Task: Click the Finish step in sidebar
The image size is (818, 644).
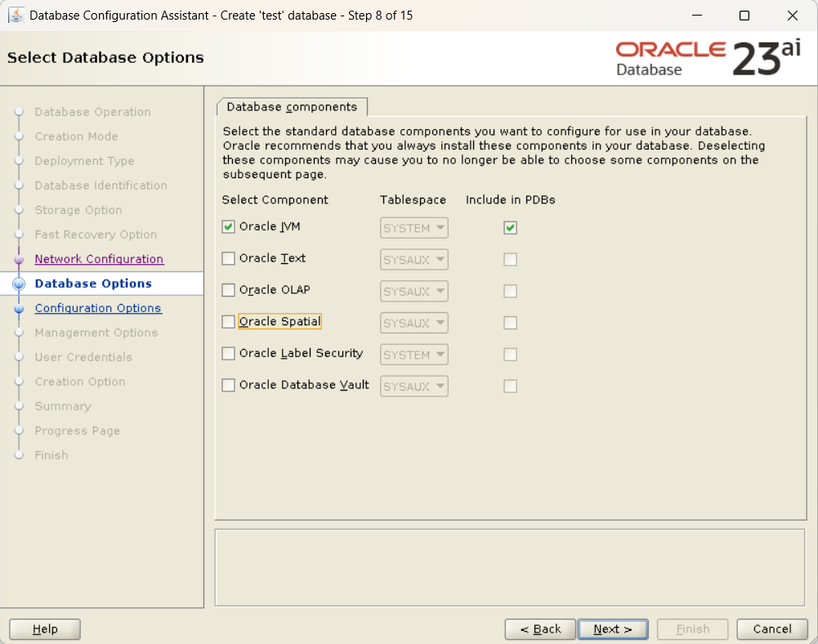Action: [x=51, y=455]
